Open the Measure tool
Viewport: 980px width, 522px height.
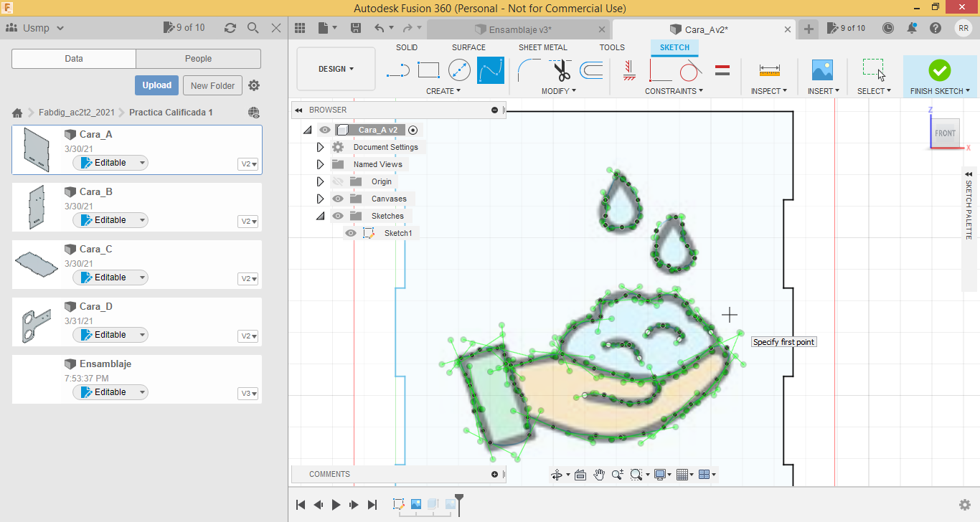[769, 70]
